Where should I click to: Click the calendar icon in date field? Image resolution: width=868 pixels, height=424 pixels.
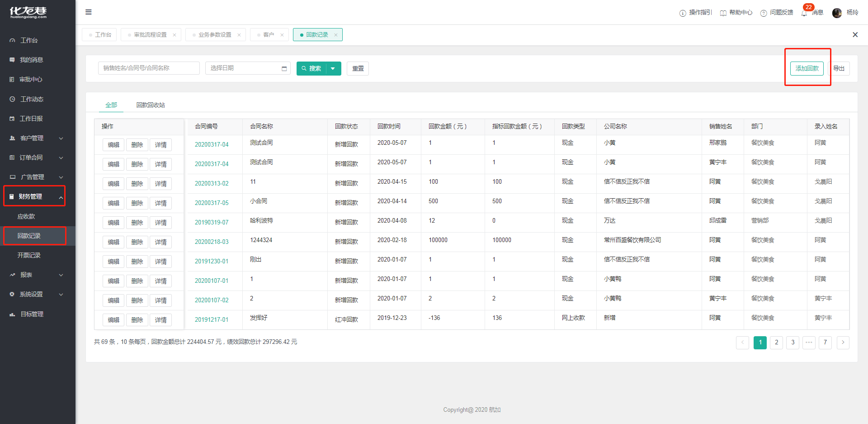point(284,68)
